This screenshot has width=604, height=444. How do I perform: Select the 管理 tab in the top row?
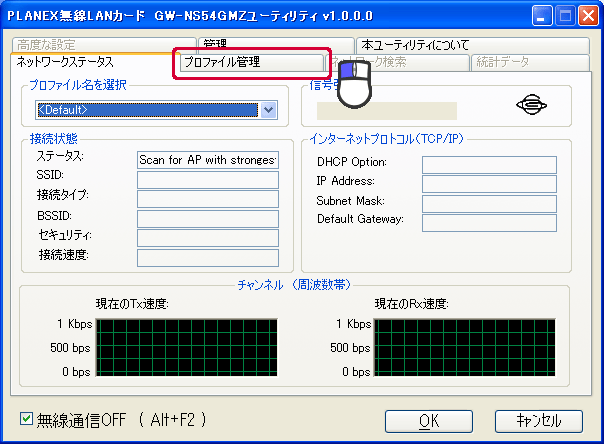click(276, 44)
